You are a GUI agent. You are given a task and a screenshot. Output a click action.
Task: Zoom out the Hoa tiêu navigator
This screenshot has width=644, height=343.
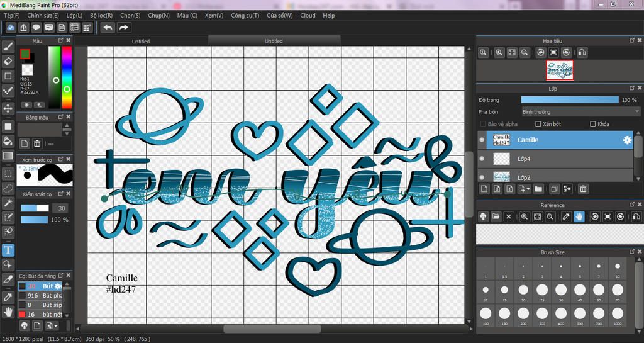[524, 53]
